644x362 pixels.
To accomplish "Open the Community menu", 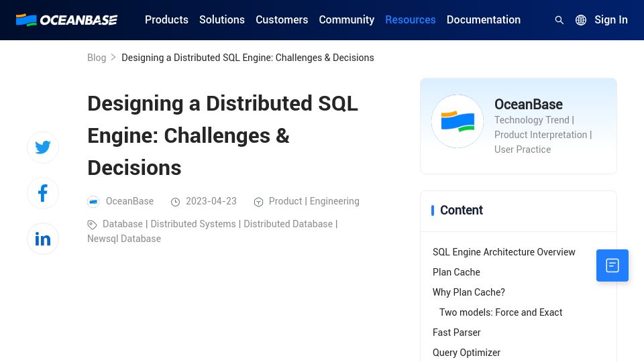I will [x=347, y=19].
